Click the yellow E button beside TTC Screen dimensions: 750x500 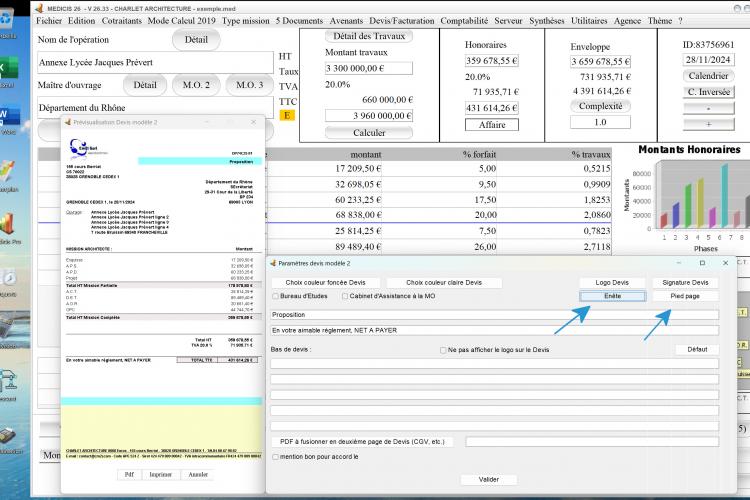pos(287,115)
